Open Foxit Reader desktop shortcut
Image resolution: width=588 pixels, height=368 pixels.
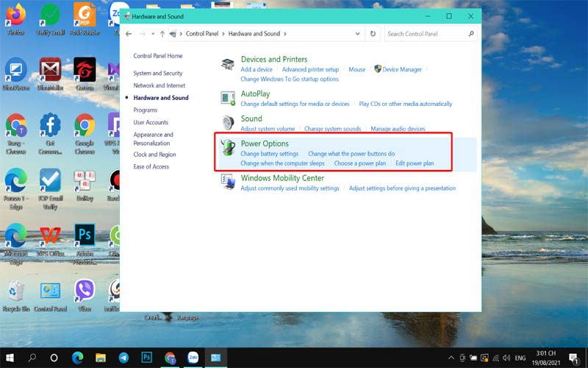click(85, 20)
